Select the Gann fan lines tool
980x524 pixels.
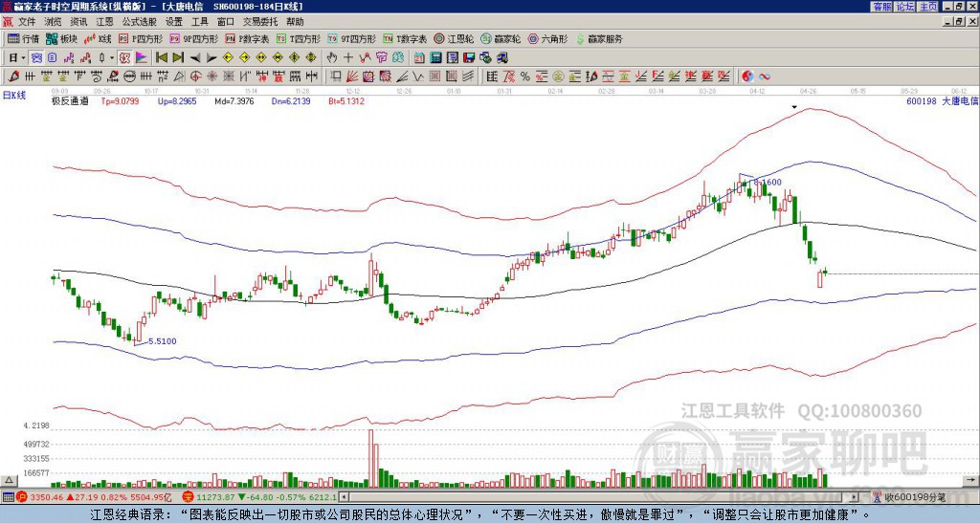pos(352,76)
